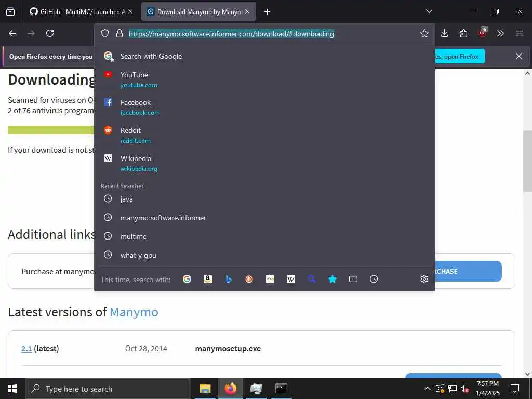Open the Manymo link in heading
Viewport: 532px width, 399px height.
pyautogui.click(x=134, y=312)
